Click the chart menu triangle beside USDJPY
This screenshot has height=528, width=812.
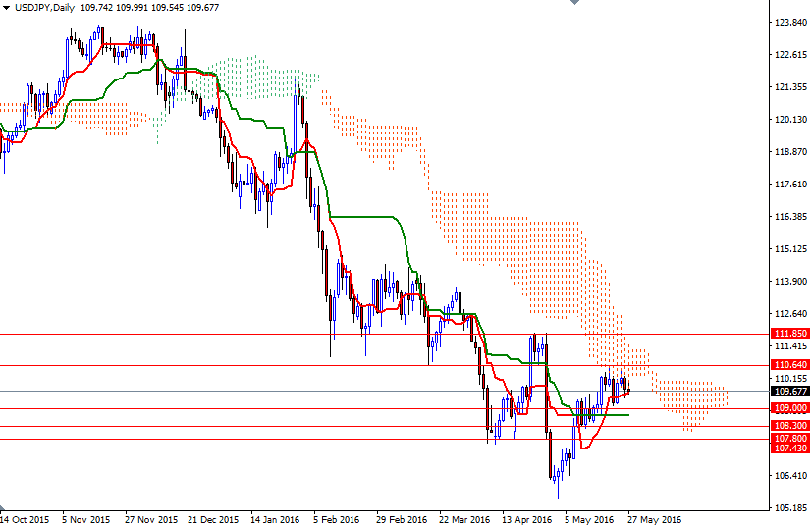point(6,8)
